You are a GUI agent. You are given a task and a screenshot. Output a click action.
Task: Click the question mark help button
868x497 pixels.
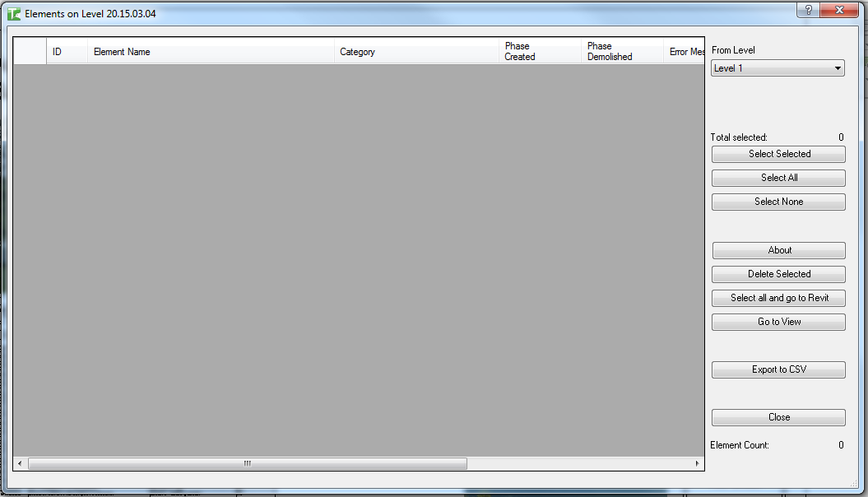click(808, 10)
